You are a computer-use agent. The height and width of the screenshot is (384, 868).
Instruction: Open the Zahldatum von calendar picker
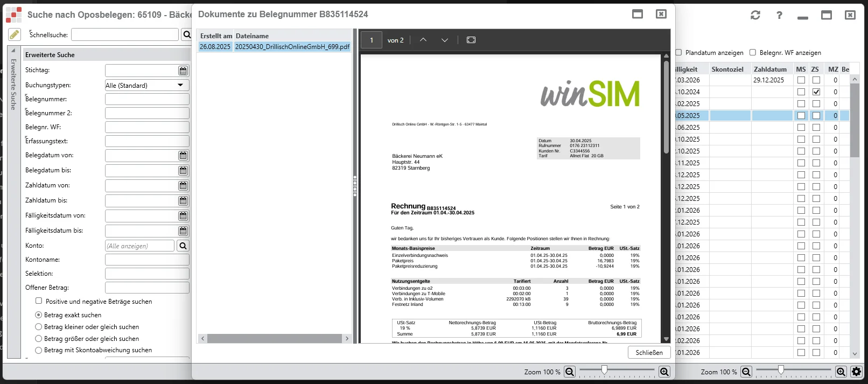183,186
